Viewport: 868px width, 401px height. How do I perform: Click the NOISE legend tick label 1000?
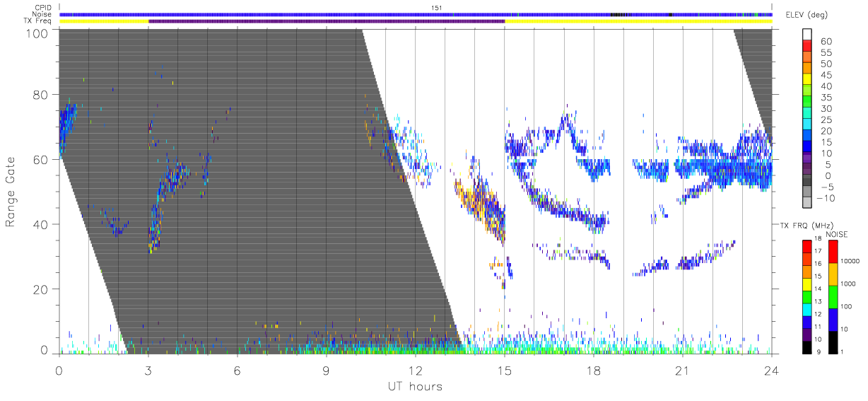point(849,285)
